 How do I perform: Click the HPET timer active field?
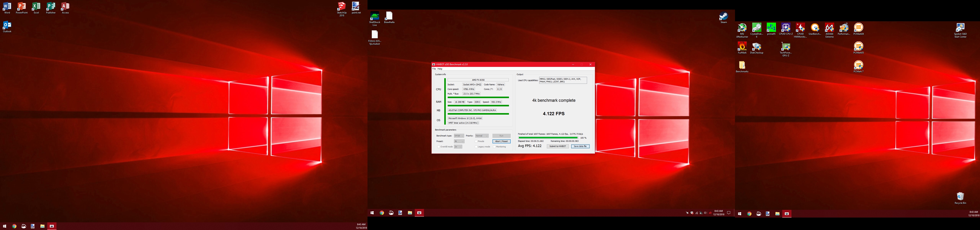click(463, 123)
